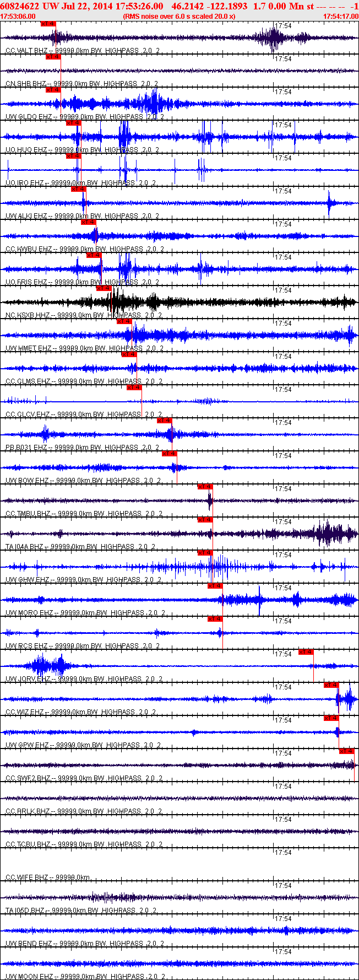This screenshot has height=980, width=359.
Task: Select the red pick marker on NC KSXB trace
Action: click(x=104, y=288)
